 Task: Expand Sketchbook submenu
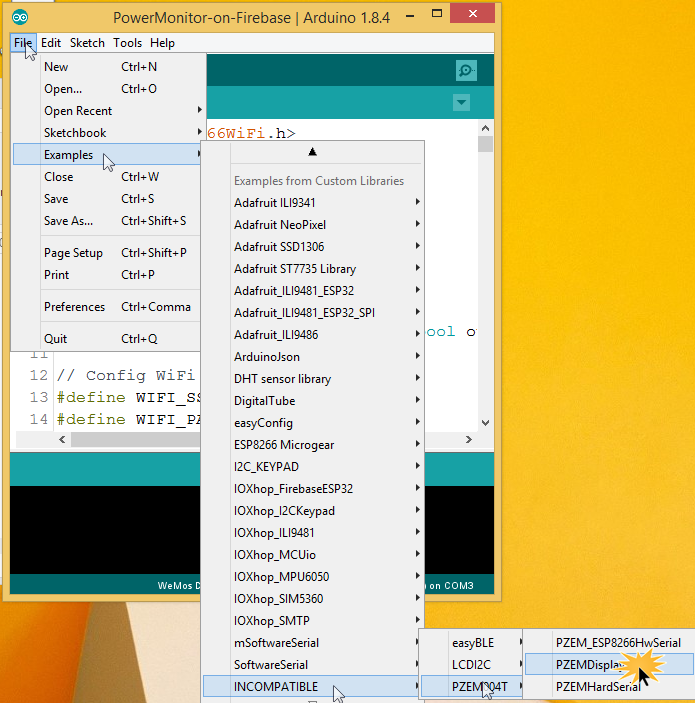pyautogui.click(x=109, y=133)
